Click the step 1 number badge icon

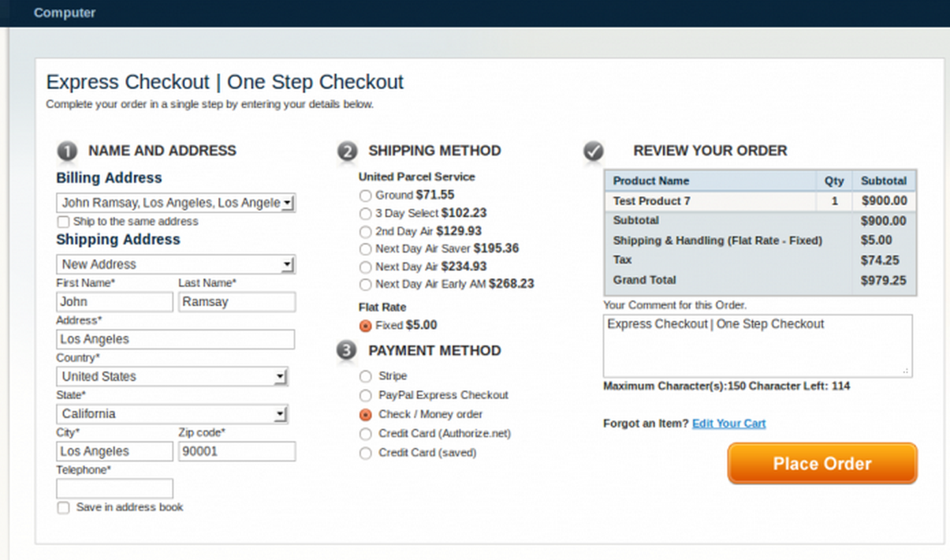point(66,151)
